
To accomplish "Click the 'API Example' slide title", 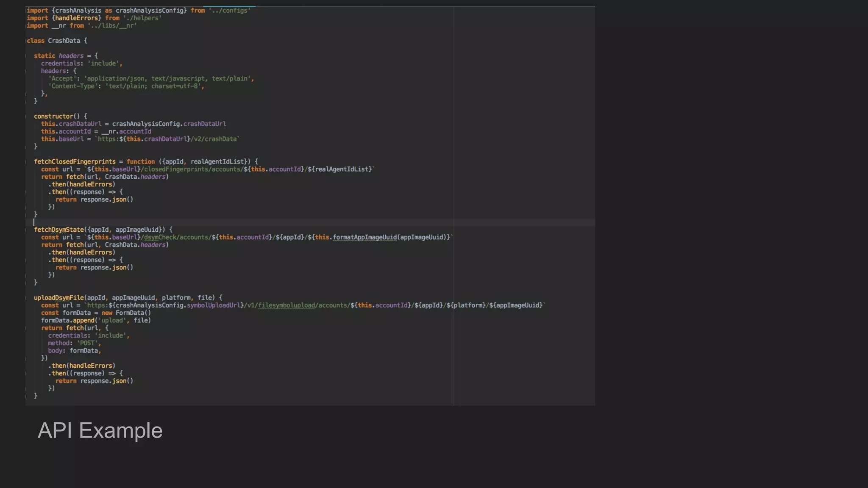I will coord(100,431).
